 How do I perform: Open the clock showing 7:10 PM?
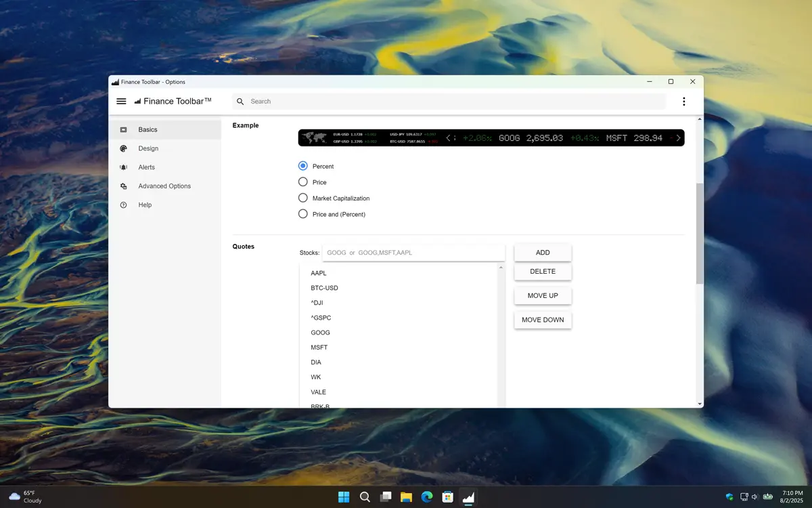792,496
